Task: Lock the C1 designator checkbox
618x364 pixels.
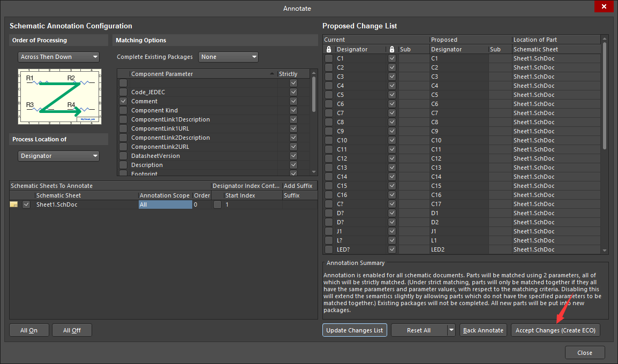Action: click(329, 58)
